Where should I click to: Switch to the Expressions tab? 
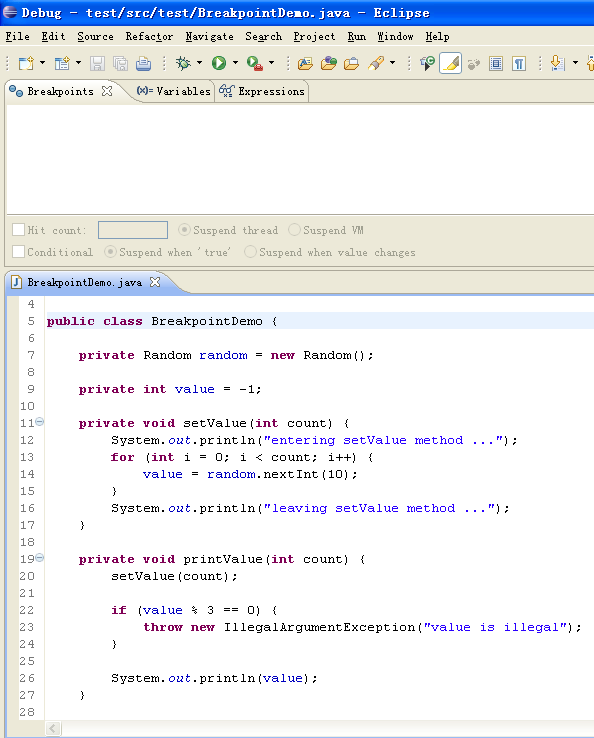tap(263, 91)
